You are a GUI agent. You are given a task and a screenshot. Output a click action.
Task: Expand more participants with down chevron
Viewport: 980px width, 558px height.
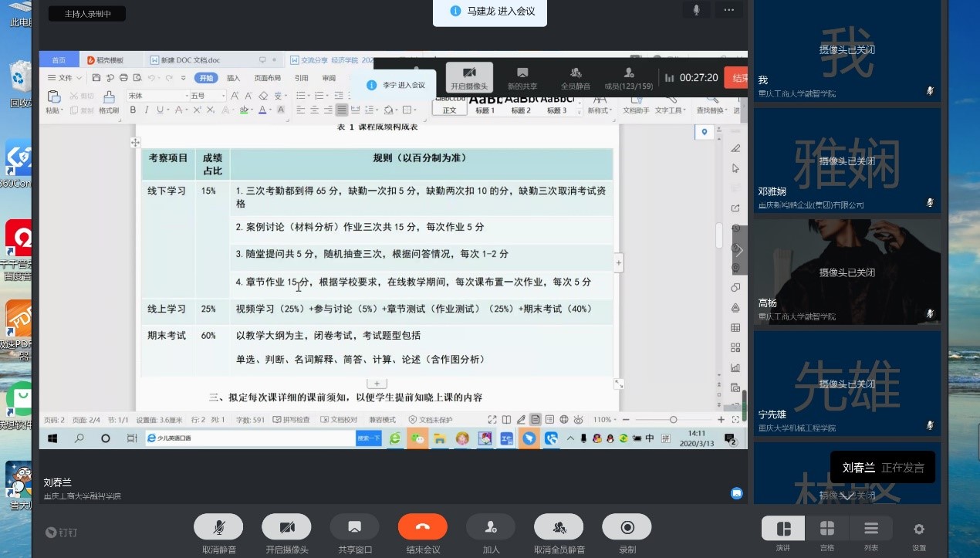pyautogui.click(x=847, y=496)
